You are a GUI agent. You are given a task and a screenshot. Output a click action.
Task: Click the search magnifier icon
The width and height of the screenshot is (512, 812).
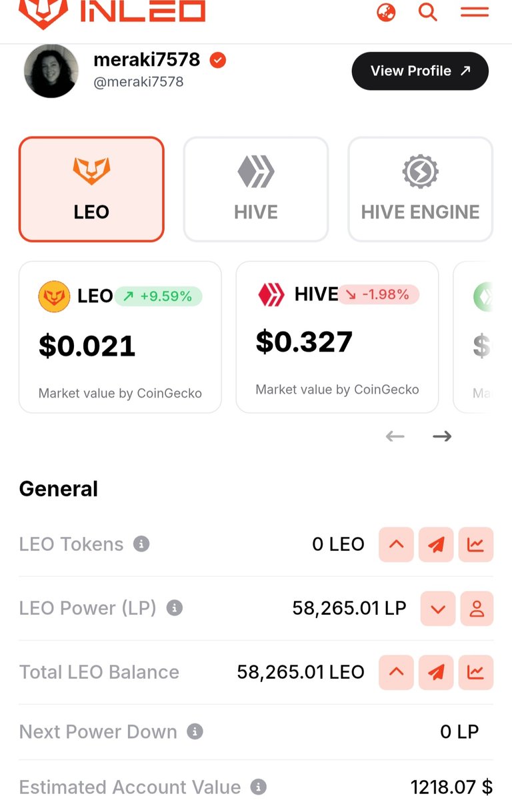pos(427,12)
